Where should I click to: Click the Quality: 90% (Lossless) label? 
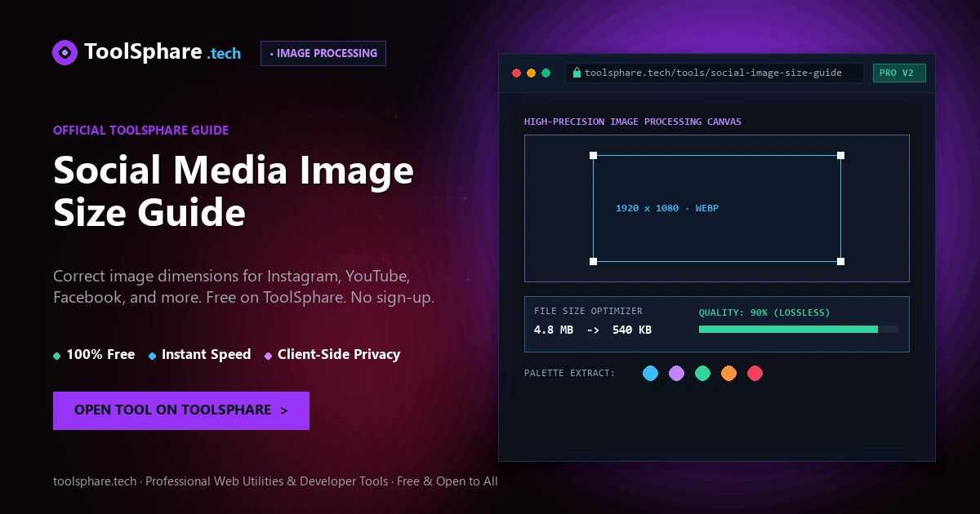tap(764, 312)
